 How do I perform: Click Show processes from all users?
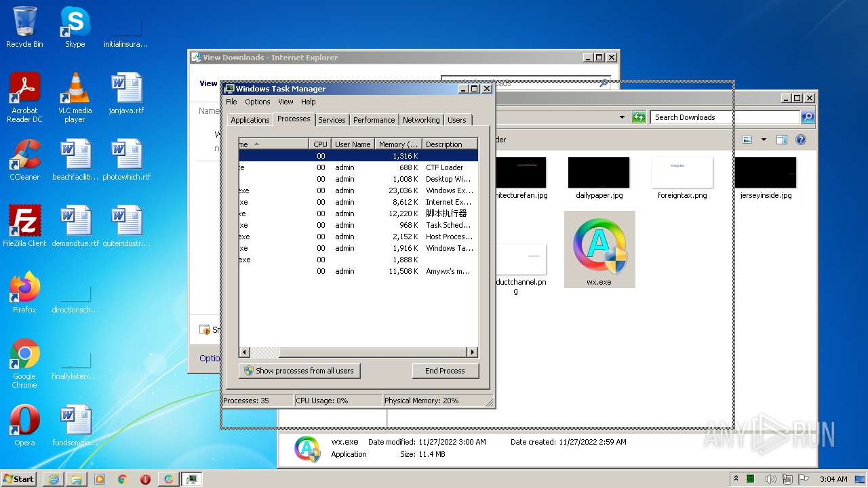pos(299,371)
